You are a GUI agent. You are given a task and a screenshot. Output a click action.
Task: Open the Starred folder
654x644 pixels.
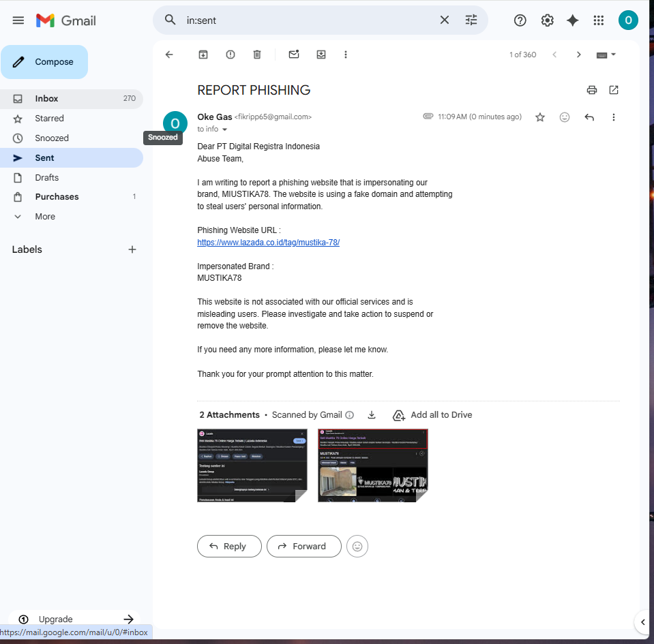72,119
